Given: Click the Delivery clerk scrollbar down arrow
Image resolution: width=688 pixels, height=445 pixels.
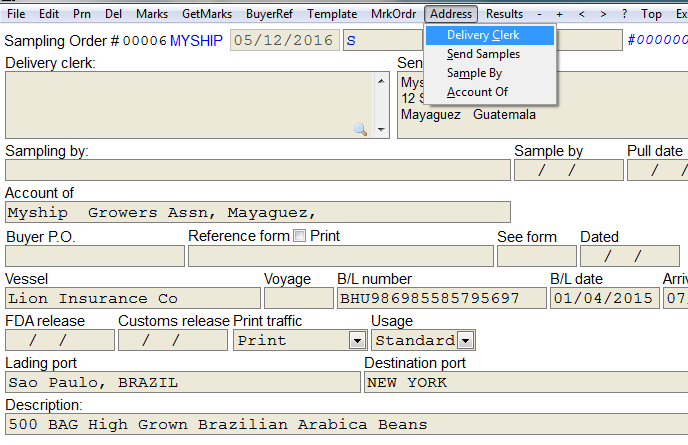Looking at the screenshot, I should (381, 129).
